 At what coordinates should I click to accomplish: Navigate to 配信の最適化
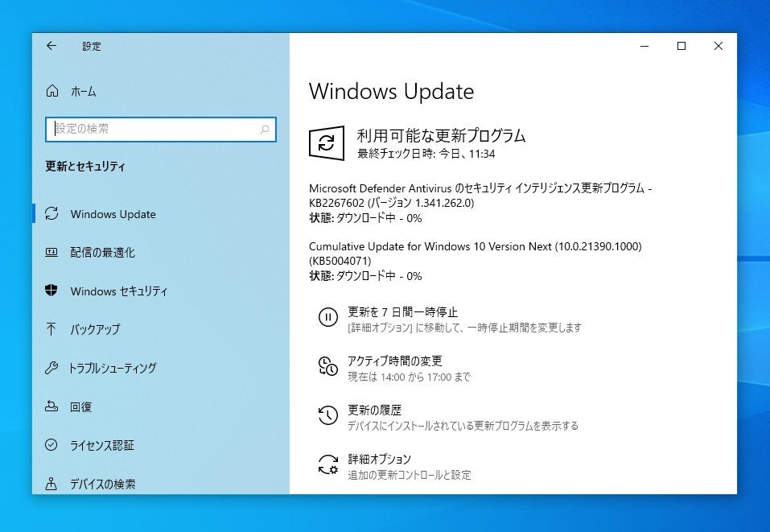(x=103, y=253)
